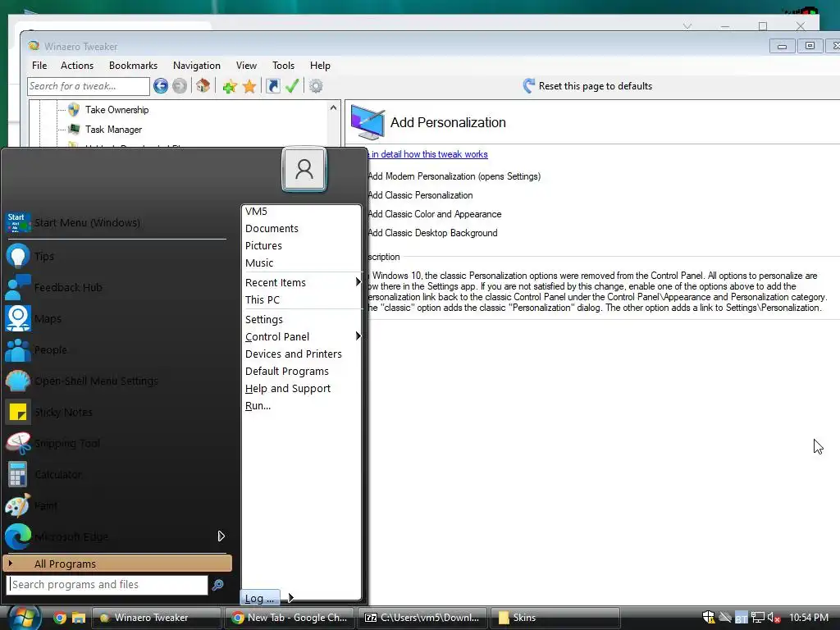Click the Log button in Start menu
840x630 pixels.
coord(260,598)
